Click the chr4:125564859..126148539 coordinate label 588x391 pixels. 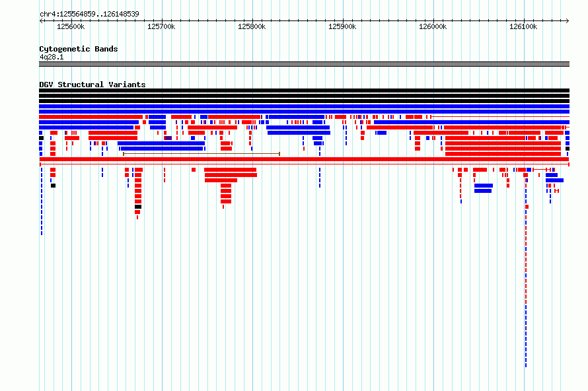click(89, 14)
